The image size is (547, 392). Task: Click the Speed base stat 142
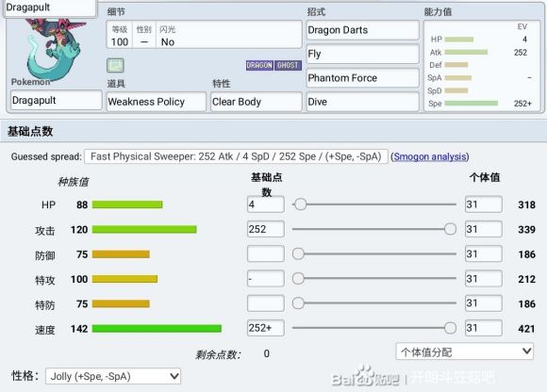(x=79, y=329)
